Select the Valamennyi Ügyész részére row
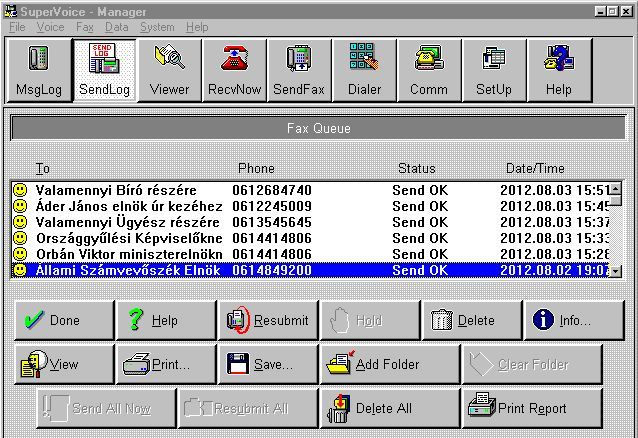638x438 pixels. [310, 222]
